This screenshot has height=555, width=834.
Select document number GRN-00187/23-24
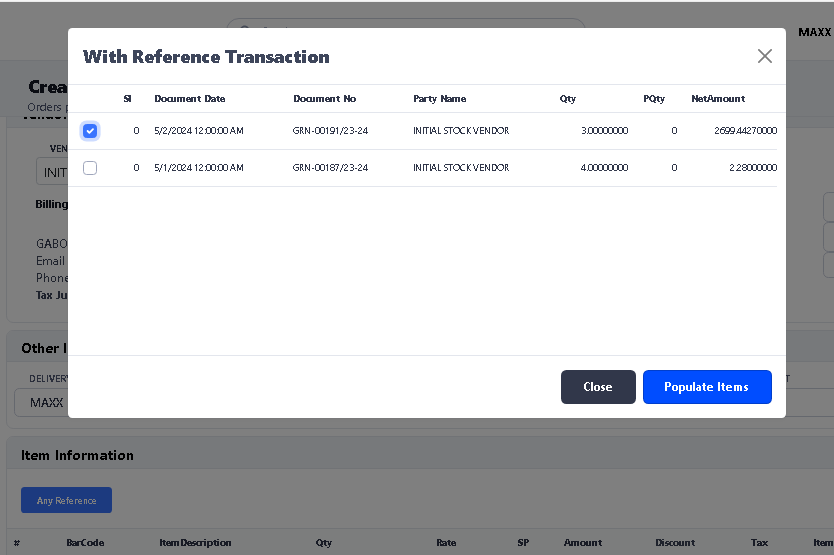point(330,168)
